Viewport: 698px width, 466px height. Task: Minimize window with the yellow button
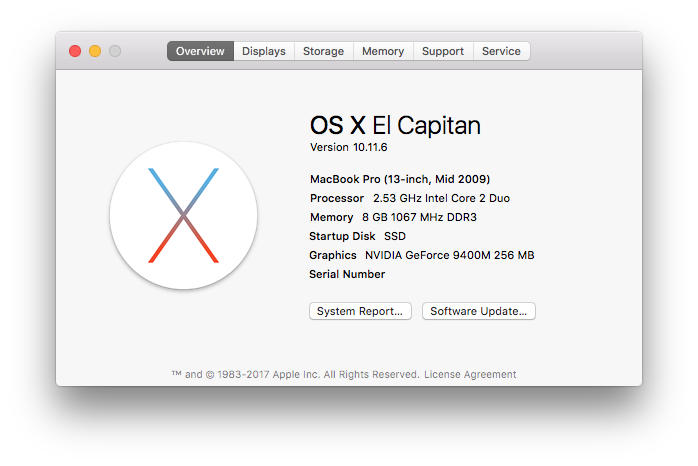point(95,51)
